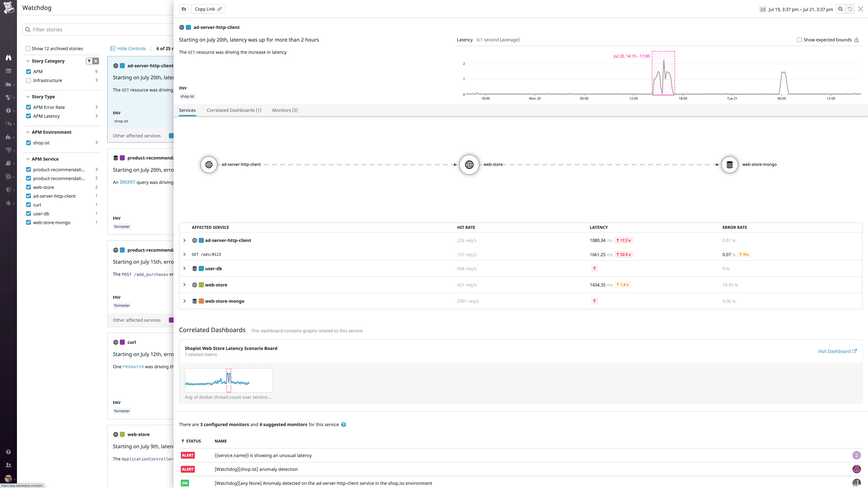Click the orange web-store-mongo color swatch in table
Image resolution: width=868 pixels, height=488 pixels.
point(201,301)
